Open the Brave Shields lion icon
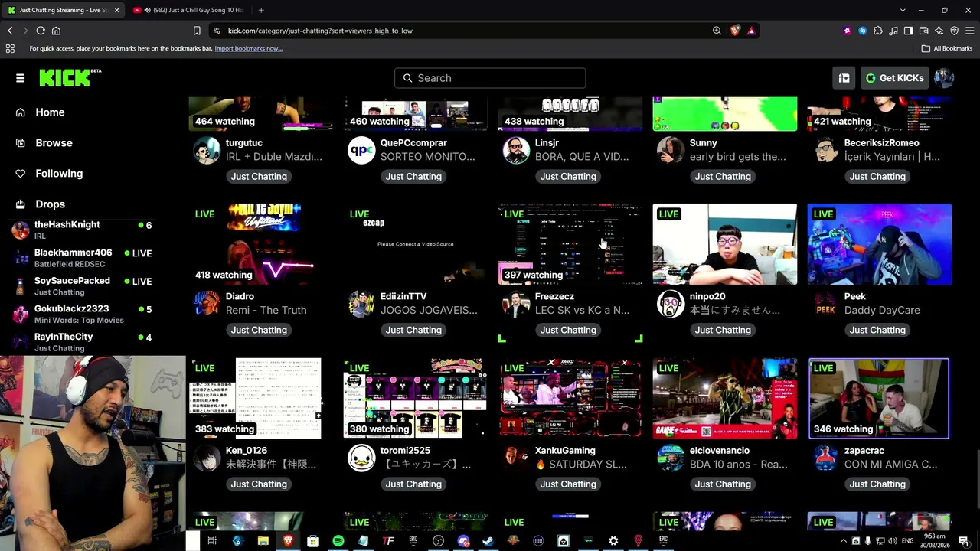 pyautogui.click(x=735, y=31)
